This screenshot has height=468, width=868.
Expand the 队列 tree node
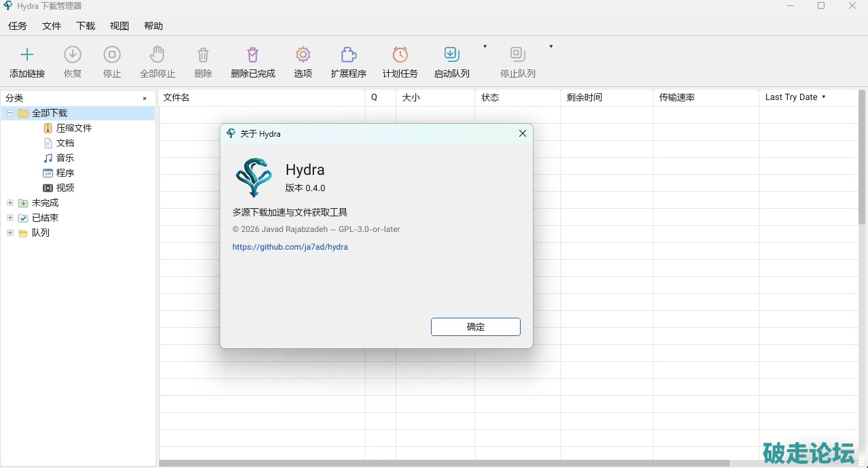click(10, 233)
